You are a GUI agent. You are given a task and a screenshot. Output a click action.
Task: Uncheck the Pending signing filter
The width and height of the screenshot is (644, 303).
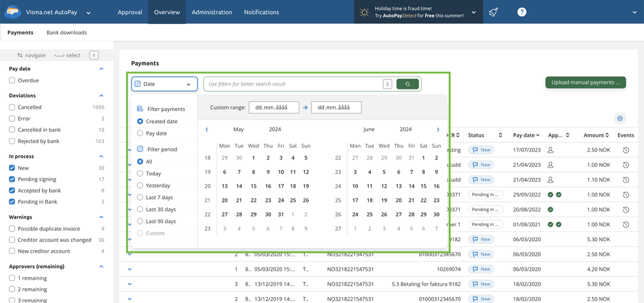click(x=12, y=179)
